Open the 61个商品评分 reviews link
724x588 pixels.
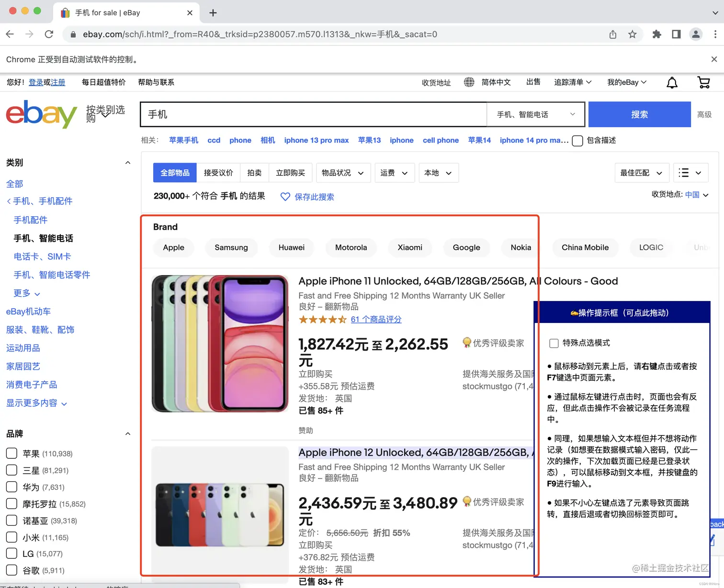pos(376,319)
